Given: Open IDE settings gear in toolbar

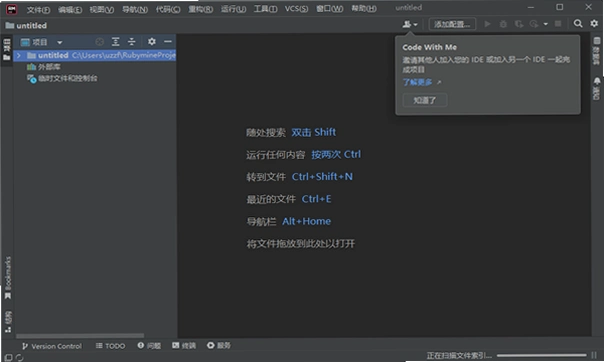Looking at the screenshot, I should tap(594, 24).
